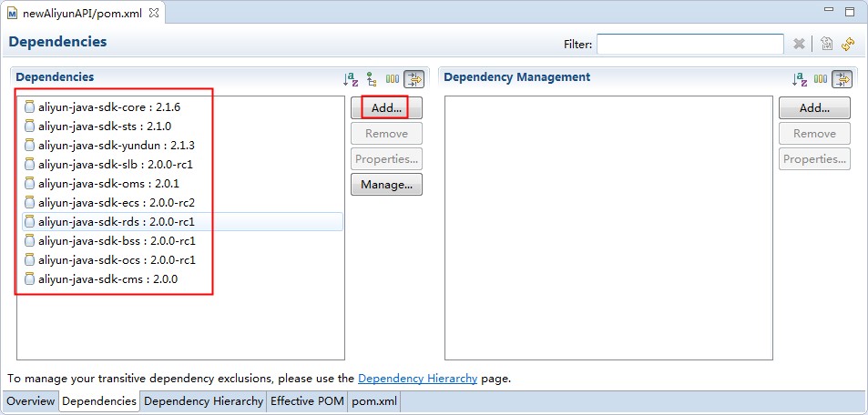Open the Dependency Hierarchy page link
Image resolution: width=868 pixels, height=415 pixels.
pyautogui.click(x=417, y=378)
